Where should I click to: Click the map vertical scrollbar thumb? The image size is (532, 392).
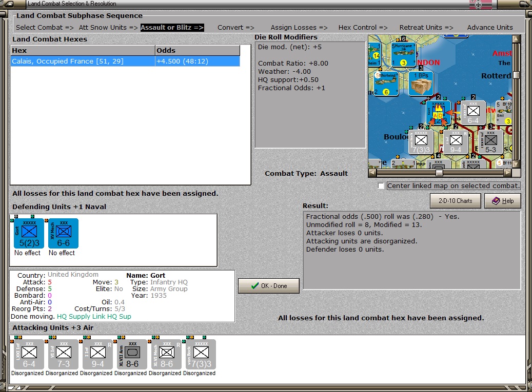(x=516, y=75)
